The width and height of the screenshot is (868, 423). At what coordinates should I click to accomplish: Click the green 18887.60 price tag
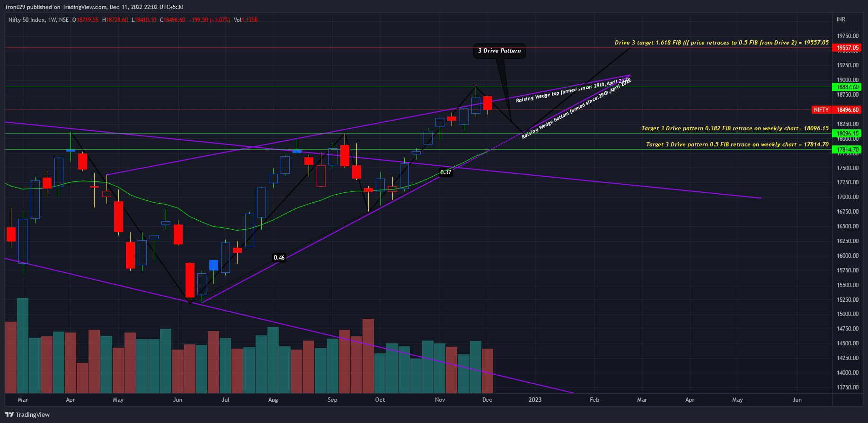pos(847,87)
